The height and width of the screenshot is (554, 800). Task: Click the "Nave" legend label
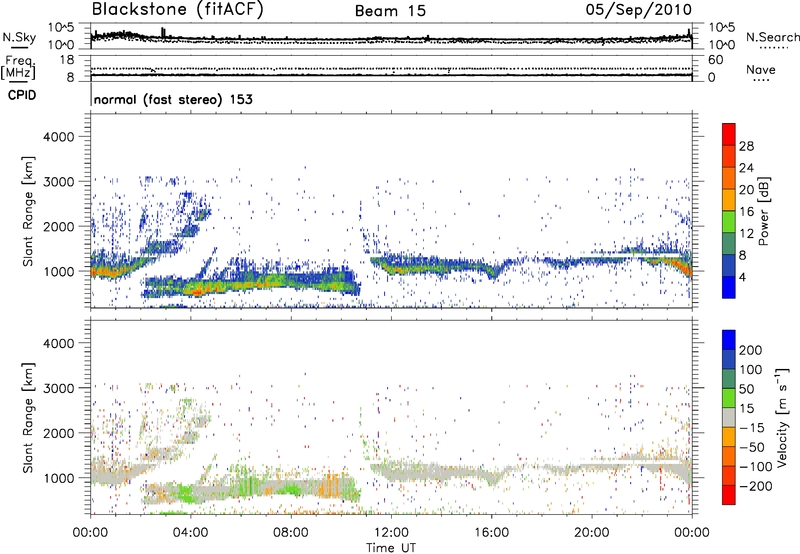(761, 69)
